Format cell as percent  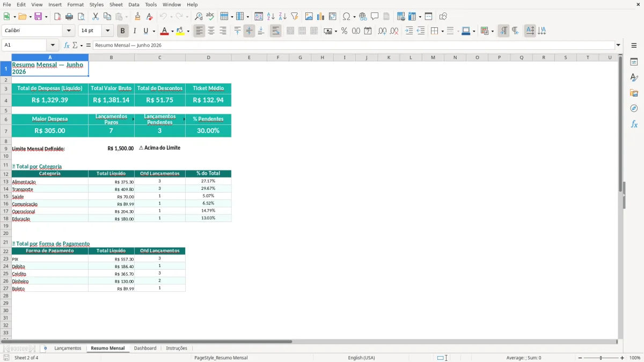344,31
